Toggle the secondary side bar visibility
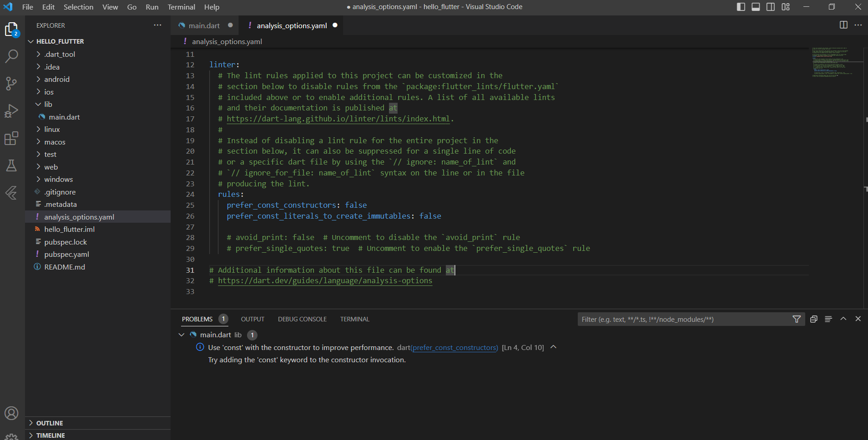868x440 pixels. 771,7
